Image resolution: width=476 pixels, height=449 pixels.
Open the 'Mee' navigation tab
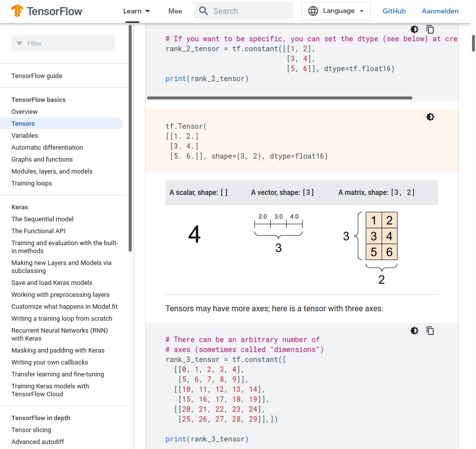[175, 11]
